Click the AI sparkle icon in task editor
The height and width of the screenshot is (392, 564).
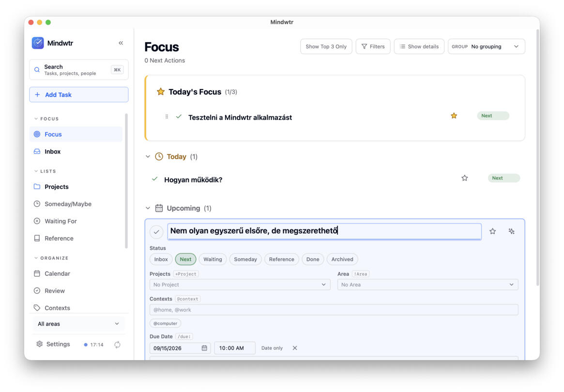tap(511, 231)
